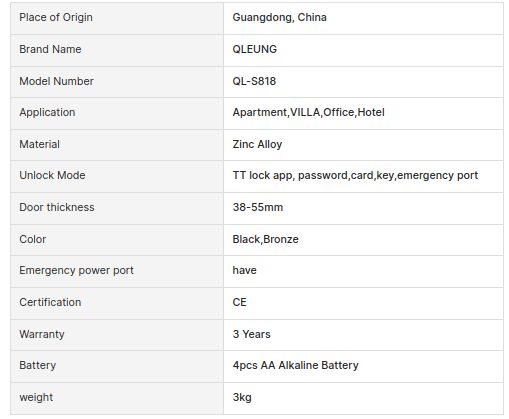Screen dimensions: 509x419
Task: Click the Application row label
Action: click(47, 113)
